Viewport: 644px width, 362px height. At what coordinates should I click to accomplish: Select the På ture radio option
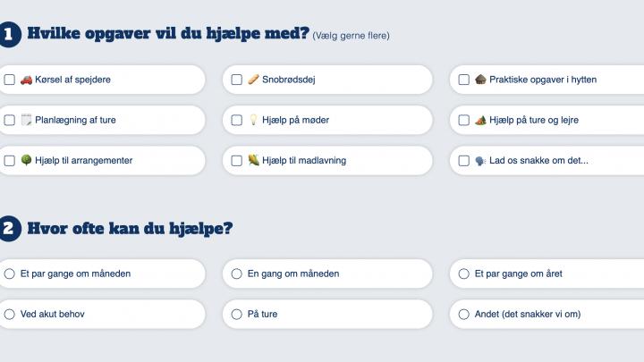click(x=236, y=315)
